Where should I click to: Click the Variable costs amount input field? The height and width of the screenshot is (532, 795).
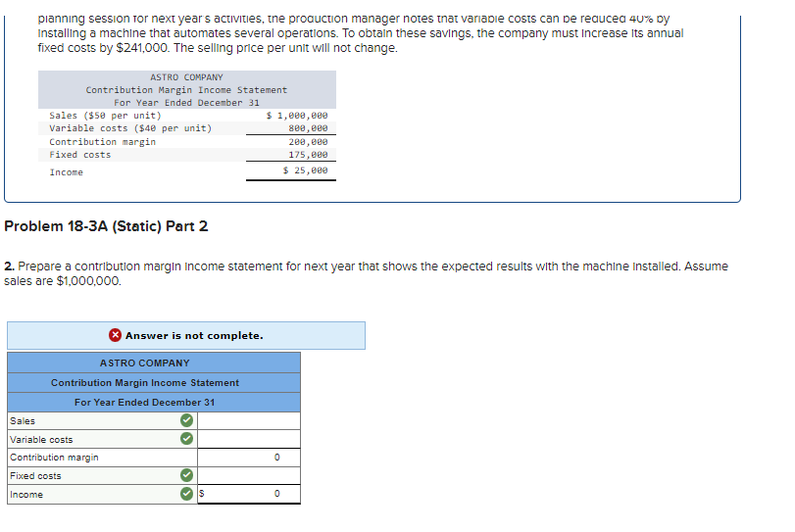click(249, 439)
